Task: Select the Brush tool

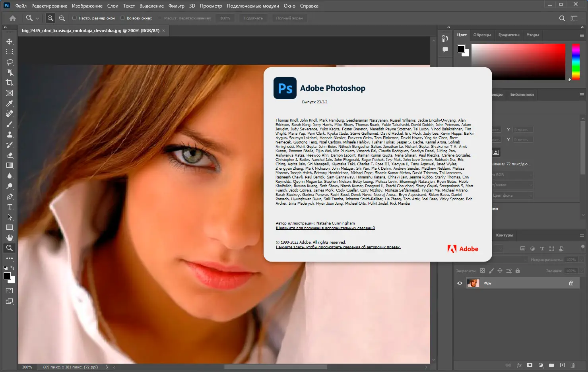Action: point(10,124)
